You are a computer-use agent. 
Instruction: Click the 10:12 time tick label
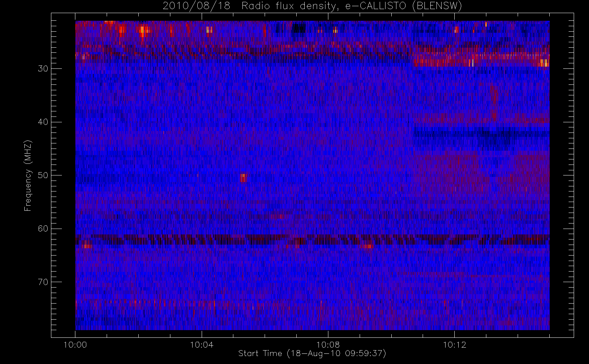pyautogui.click(x=454, y=345)
